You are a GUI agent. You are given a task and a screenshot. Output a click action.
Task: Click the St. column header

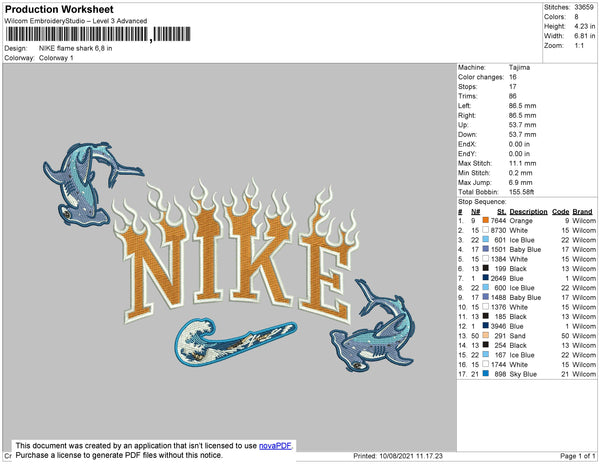click(x=502, y=212)
